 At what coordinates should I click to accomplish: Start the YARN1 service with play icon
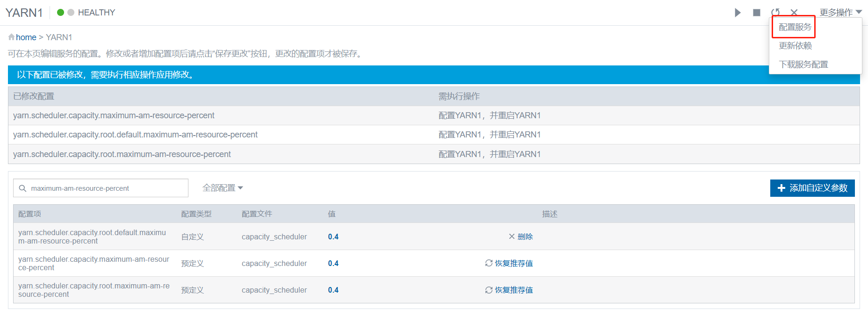tap(738, 13)
